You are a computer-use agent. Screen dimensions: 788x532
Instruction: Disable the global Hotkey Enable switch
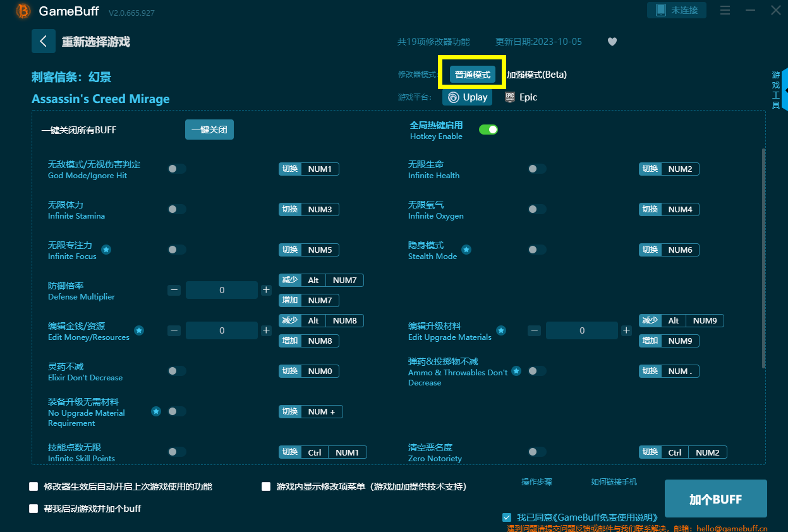click(x=488, y=130)
